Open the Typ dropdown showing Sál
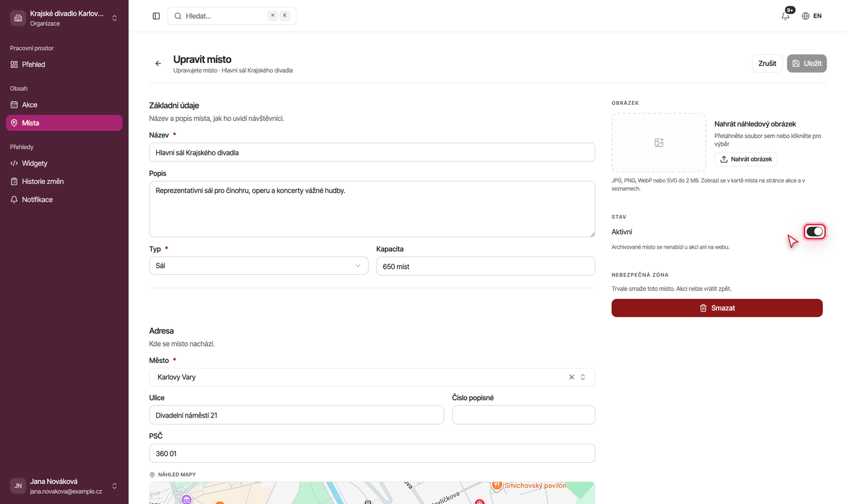847x504 pixels. pos(258,266)
